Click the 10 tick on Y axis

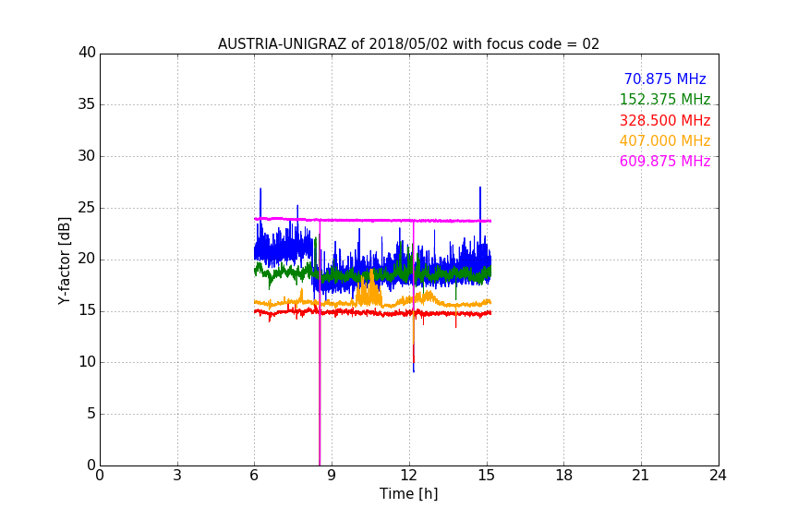pyautogui.click(x=87, y=362)
